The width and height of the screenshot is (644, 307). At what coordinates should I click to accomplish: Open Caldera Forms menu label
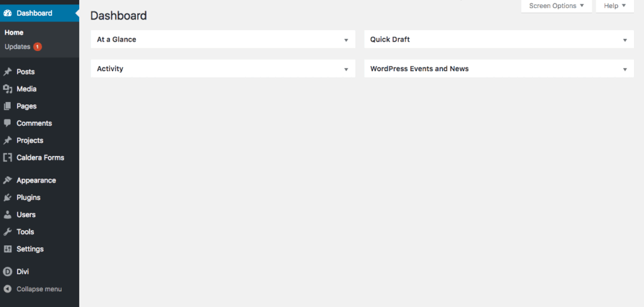[40, 157]
